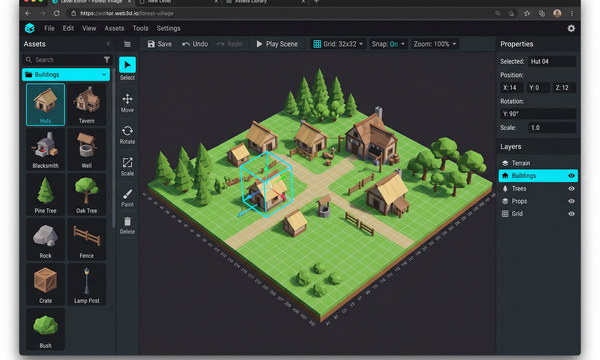Save the level
This screenshot has height=360, width=600.
point(160,44)
